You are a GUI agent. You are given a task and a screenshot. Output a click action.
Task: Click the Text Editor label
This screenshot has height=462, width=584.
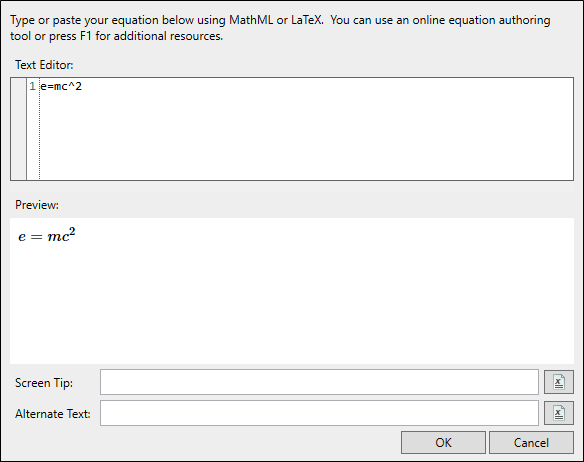pos(44,65)
